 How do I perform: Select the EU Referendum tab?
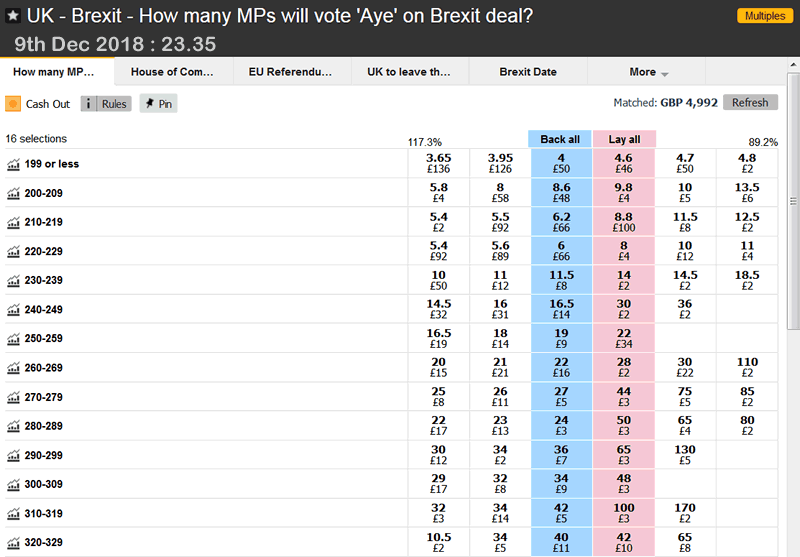click(292, 72)
